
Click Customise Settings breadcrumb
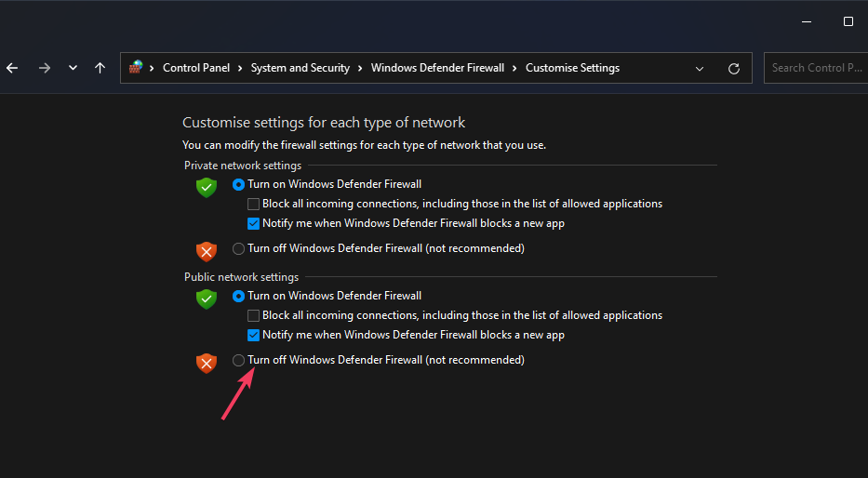pos(572,68)
